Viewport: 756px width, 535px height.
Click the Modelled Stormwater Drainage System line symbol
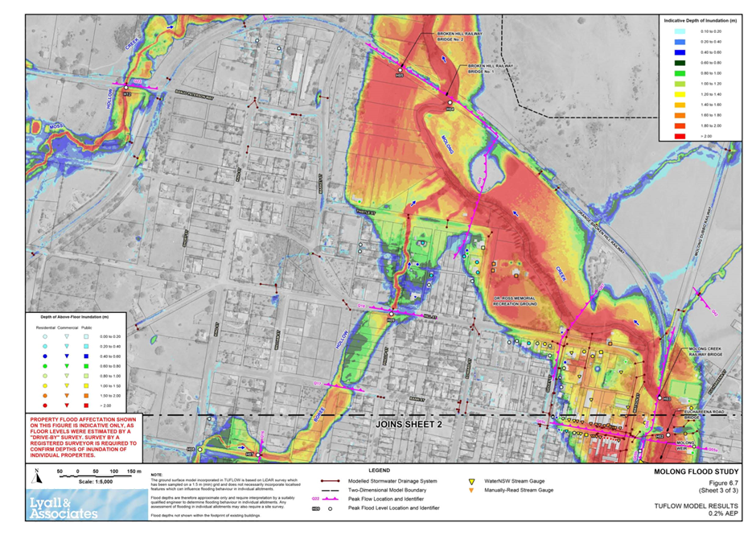pyautogui.click(x=331, y=481)
